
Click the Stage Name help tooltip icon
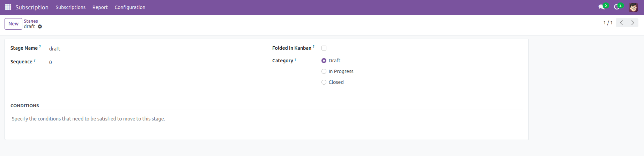(x=40, y=47)
